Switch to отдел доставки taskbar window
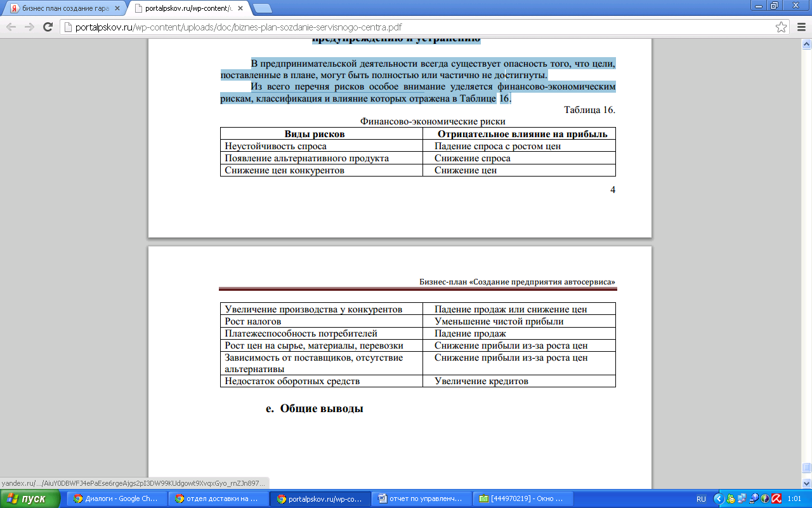The height and width of the screenshot is (508, 812). pos(219,498)
